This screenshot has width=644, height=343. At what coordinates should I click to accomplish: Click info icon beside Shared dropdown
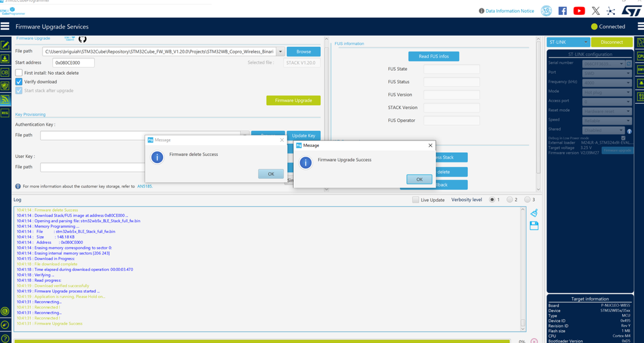click(630, 132)
